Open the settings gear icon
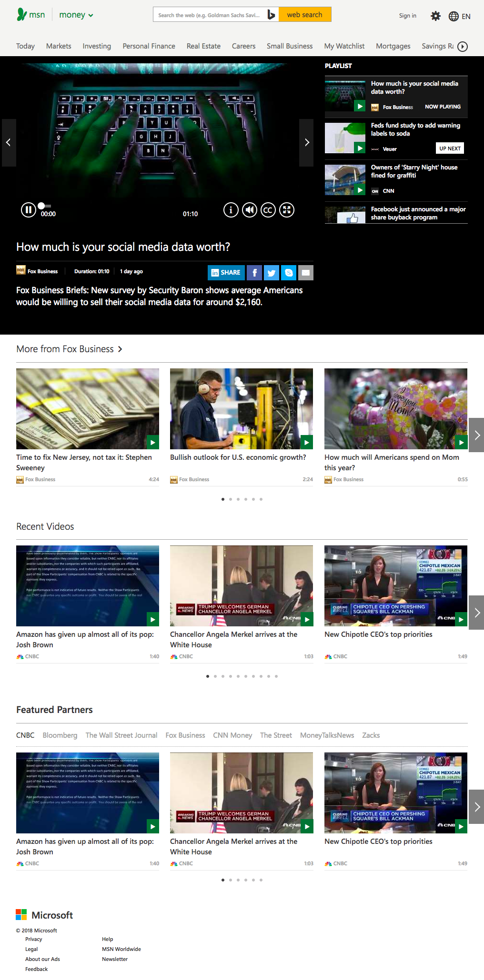 [435, 16]
